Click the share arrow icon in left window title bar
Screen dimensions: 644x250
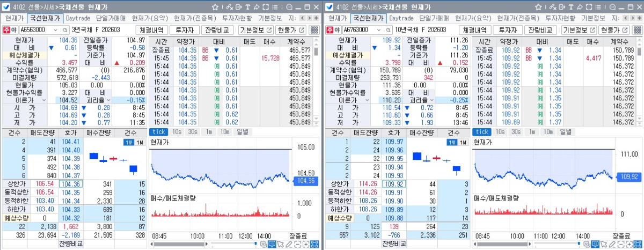257,7
